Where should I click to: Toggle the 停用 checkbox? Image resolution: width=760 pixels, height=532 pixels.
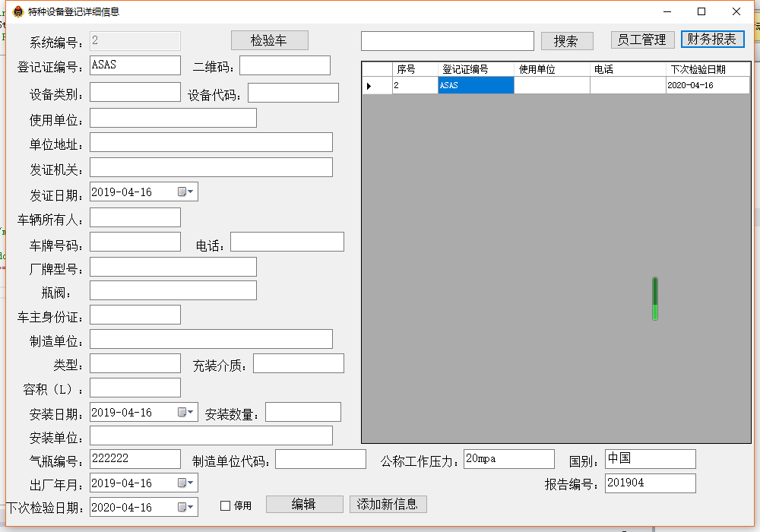tap(225, 505)
